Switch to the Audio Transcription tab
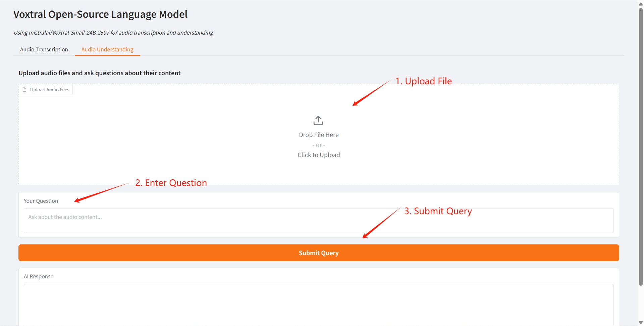 coord(44,49)
